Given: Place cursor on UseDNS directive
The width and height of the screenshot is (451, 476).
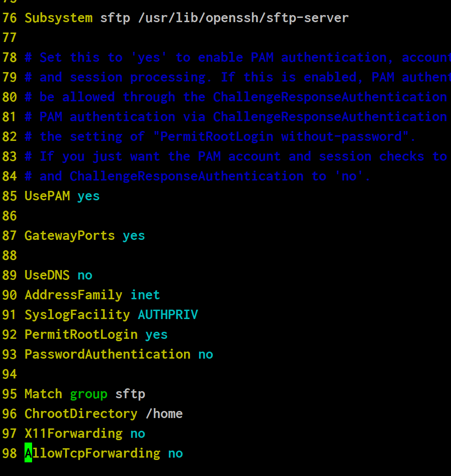Looking at the screenshot, I should pos(47,275).
